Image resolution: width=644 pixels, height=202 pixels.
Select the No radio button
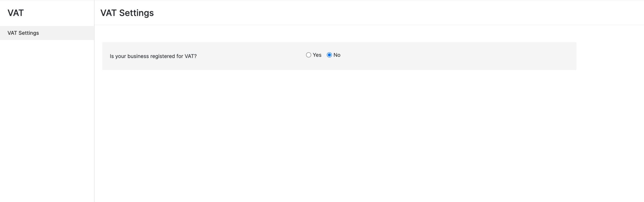pyautogui.click(x=329, y=55)
